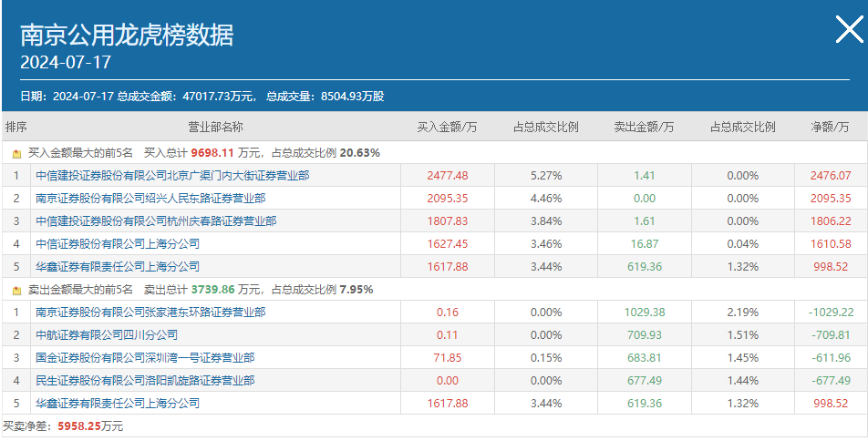
Task: Open 南京证券绍兴人民东路证券营业部 link
Action: 150,198
